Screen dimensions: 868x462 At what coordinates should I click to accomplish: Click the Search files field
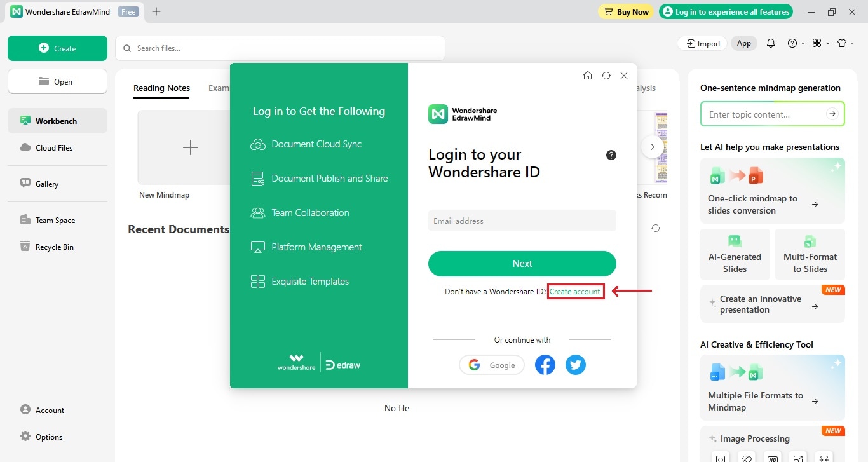280,48
